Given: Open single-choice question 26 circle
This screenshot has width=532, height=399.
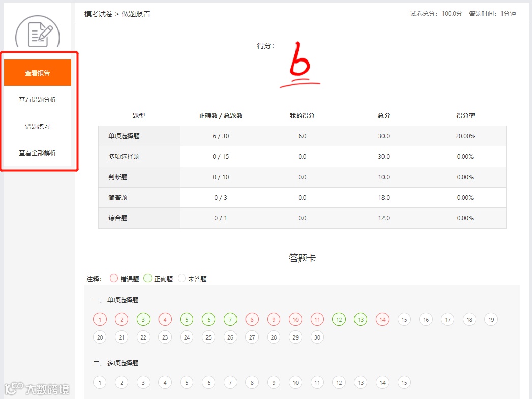Looking at the screenshot, I should coord(230,337).
